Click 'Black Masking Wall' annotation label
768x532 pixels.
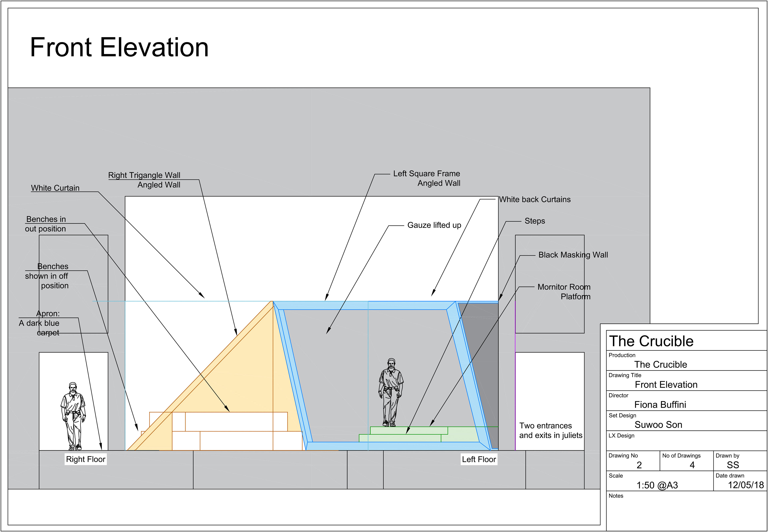(573, 255)
